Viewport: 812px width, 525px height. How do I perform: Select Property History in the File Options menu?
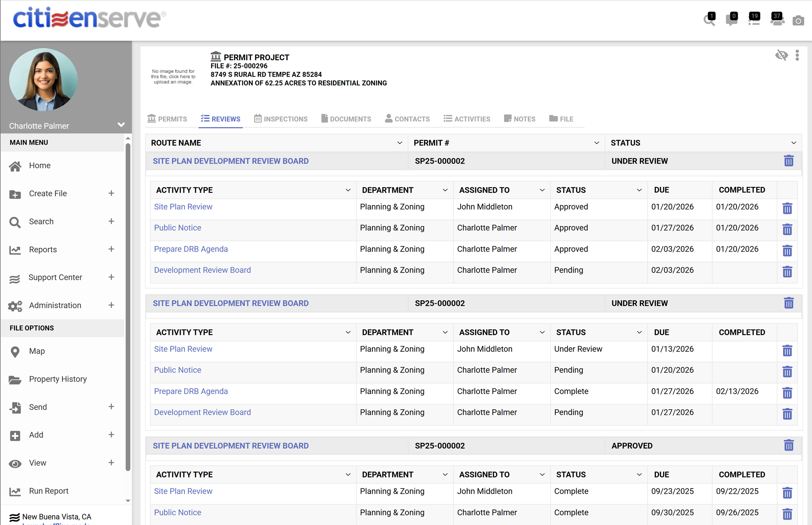57,379
